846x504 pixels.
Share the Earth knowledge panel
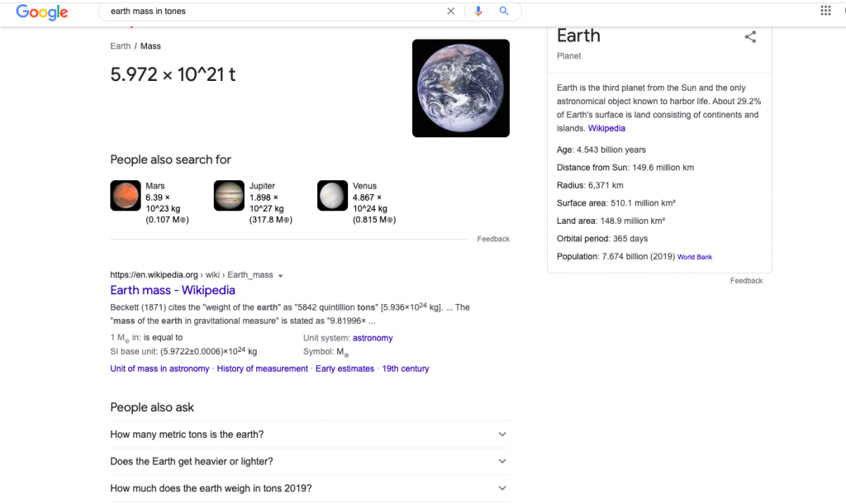coord(750,36)
